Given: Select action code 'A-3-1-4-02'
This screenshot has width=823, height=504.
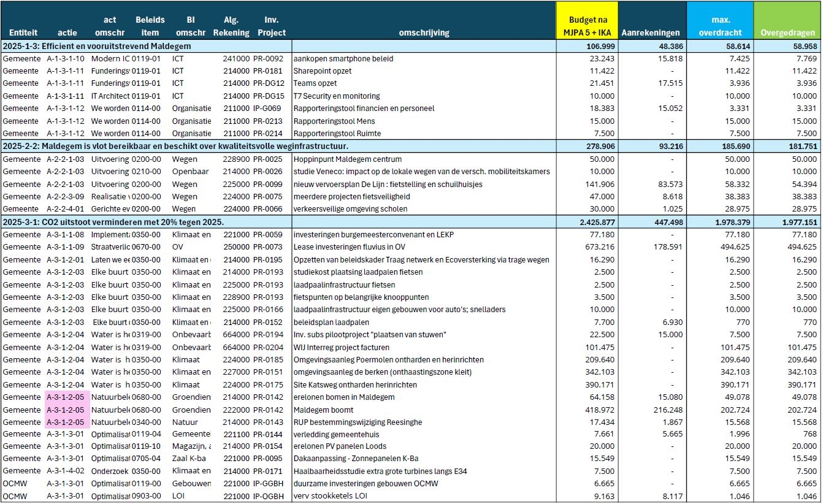Looking at the screenshot, I should click(x=66, y=471).
